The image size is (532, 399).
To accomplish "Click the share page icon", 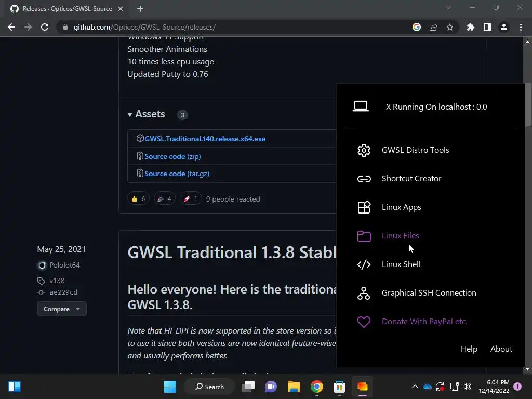I will coord(433,27).
